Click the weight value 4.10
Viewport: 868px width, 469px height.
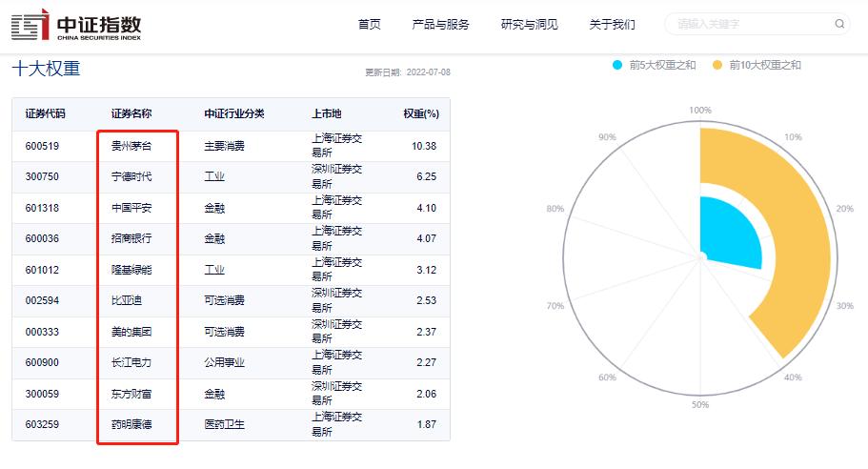pos(426,208)
